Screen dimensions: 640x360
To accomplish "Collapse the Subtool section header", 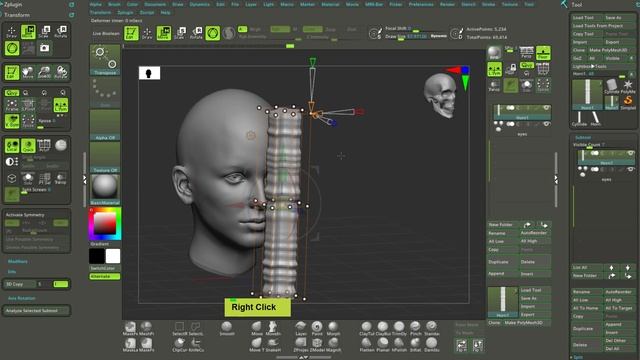I will (583, 138).
